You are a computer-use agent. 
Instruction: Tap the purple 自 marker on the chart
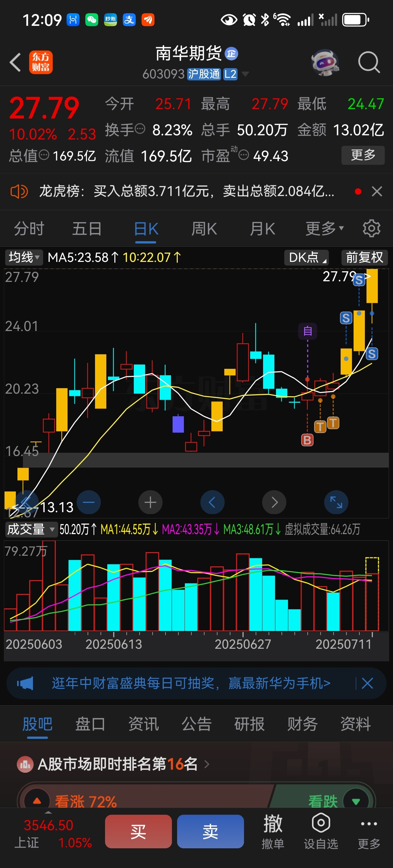307,331
